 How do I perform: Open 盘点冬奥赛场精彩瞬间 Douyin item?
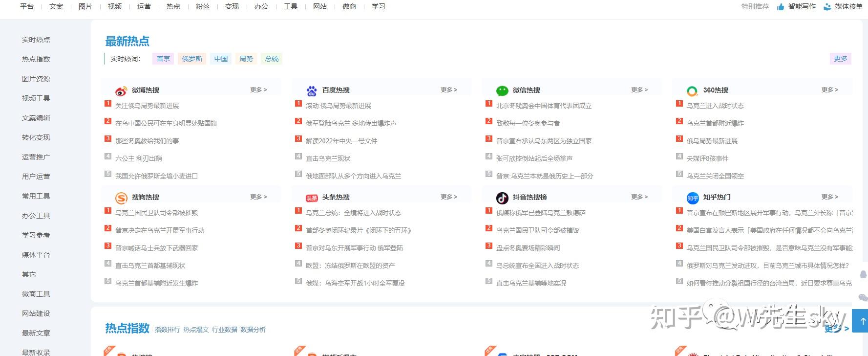click(x=528, y=248)
